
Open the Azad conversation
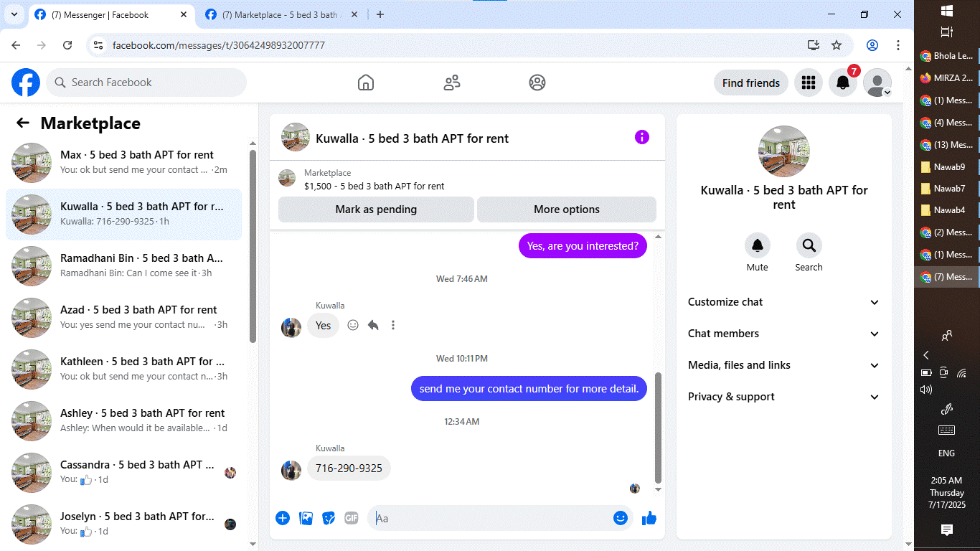click(x=124, y=318)
